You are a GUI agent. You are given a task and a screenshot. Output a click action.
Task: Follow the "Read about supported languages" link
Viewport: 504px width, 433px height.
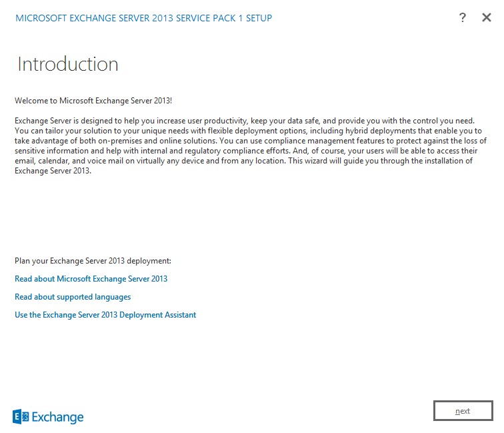pyautogui.click(x=73, y=297)
